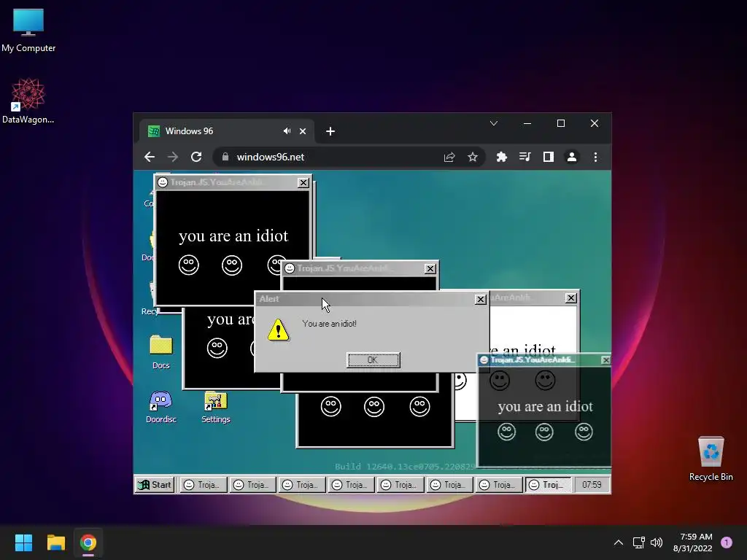Open the volume tray icon
Screen dimensions: 747x560
click(x=657, y=542)
